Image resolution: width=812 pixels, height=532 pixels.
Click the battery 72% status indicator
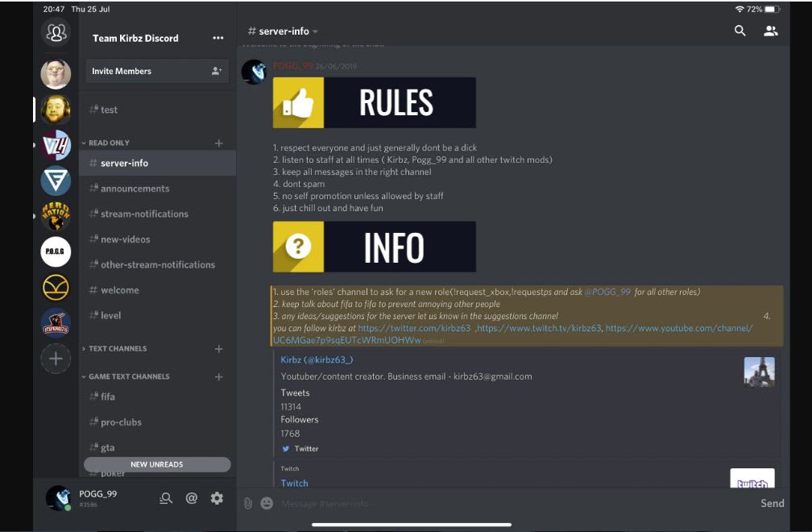[x=764, y=10]
